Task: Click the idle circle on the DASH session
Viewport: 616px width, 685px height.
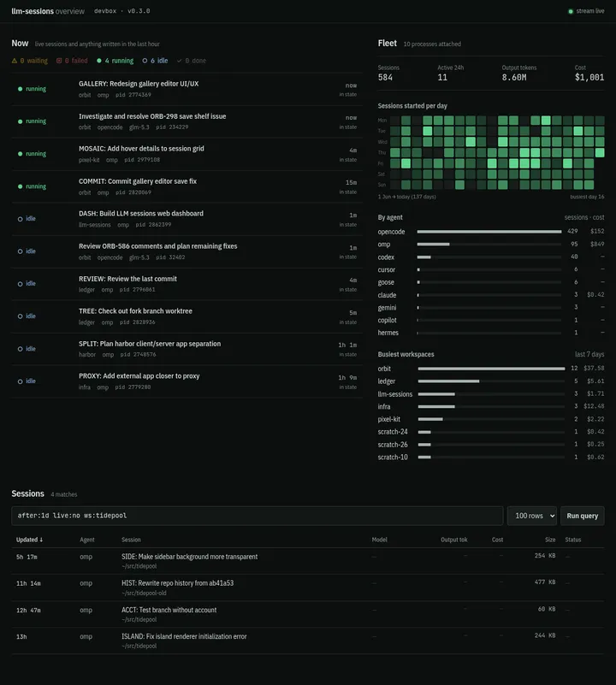Action: pos(21,219)
